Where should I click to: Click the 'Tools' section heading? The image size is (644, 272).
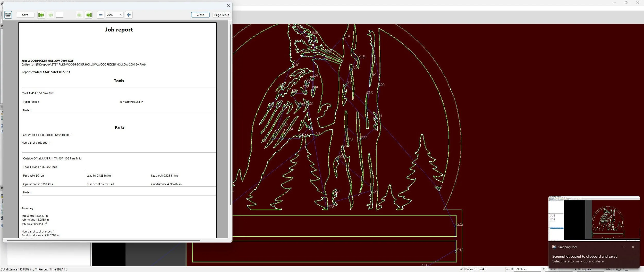pos(119,81)
